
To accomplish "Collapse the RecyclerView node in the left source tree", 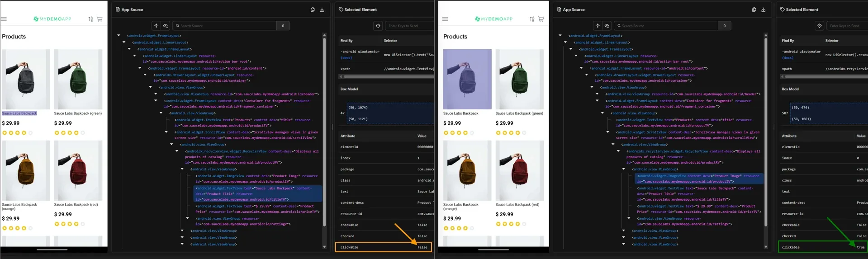I will tap(177, 151).
